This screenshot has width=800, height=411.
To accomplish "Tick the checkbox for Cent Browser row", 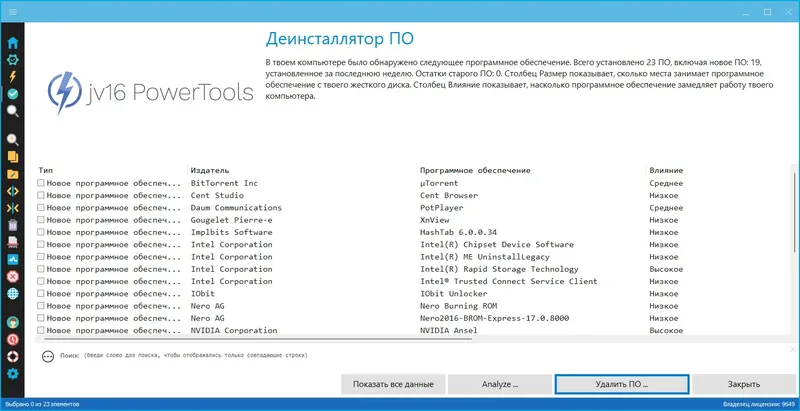I will tap(41, 195).
